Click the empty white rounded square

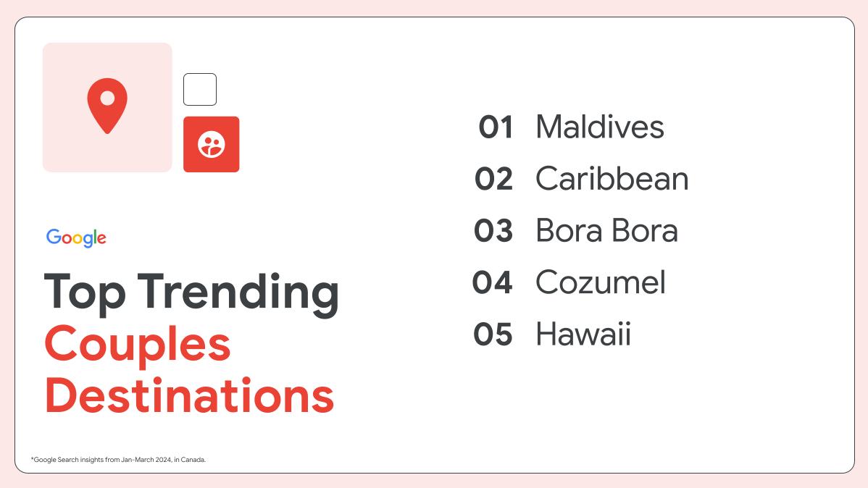point(200,89)
